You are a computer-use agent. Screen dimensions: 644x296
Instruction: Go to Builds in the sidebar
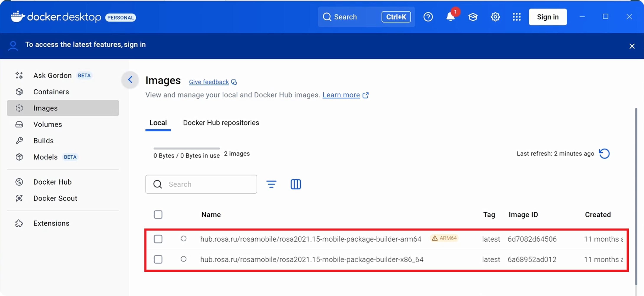coord(63,140)
